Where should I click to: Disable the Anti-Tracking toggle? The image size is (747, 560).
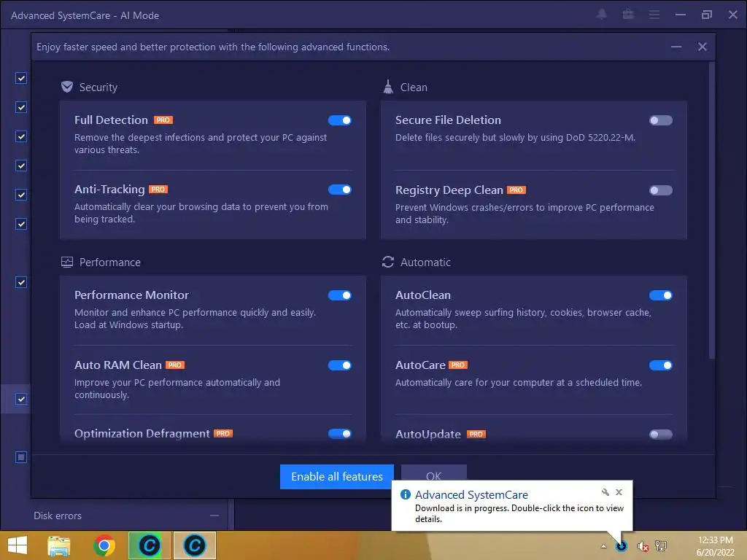340,190
